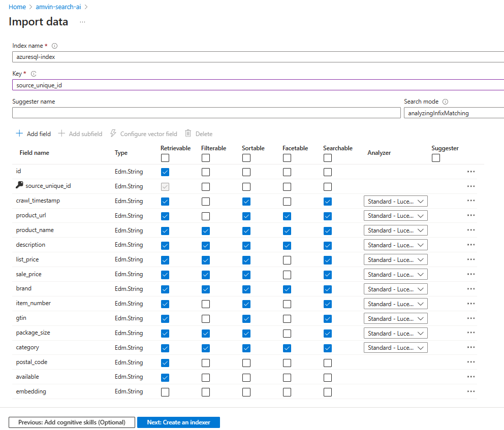Click the Add field plus icon
This screenshot has height=430, width=504.
pyautogui.click(x=19, y=134)
